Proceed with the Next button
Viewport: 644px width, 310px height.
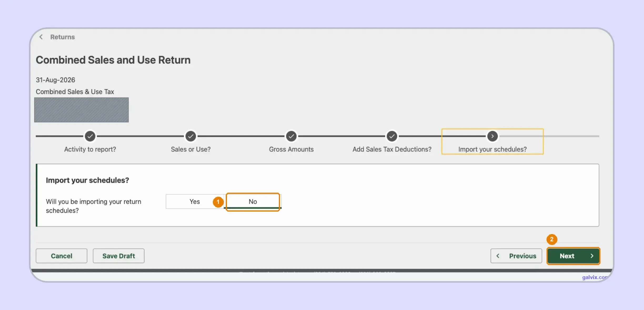(573, 256)
